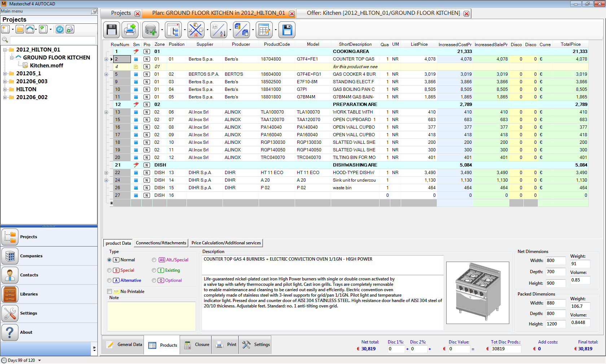
Task: Select the Alt./Special type radio button
Action: pos(154,260)
